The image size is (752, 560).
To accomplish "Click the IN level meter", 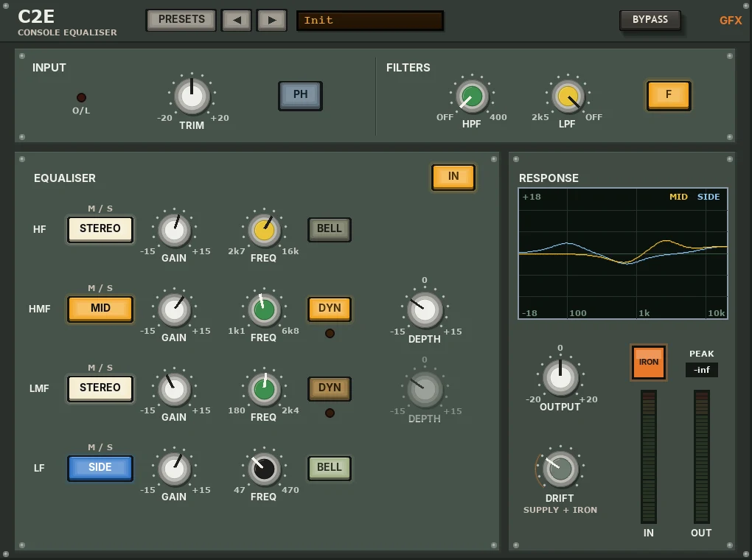I will (x=648, y=456).
